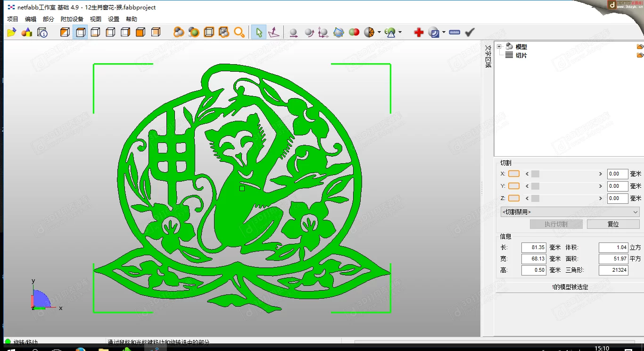Screen dimensions: 644x351
Task: Click the red cross repair icon
Action: [x=419, y=32]
